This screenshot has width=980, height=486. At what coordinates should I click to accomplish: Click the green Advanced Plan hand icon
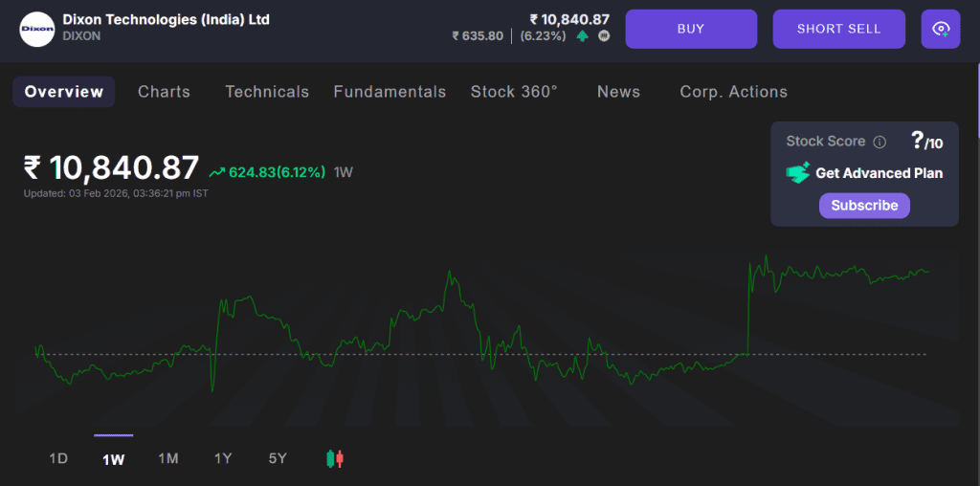coord(797,173)
